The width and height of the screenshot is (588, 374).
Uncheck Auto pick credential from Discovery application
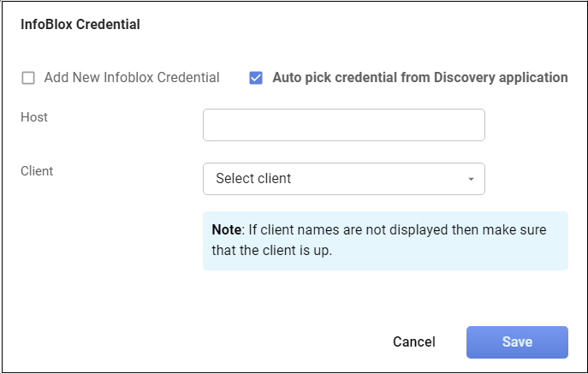tap(255, 78)
